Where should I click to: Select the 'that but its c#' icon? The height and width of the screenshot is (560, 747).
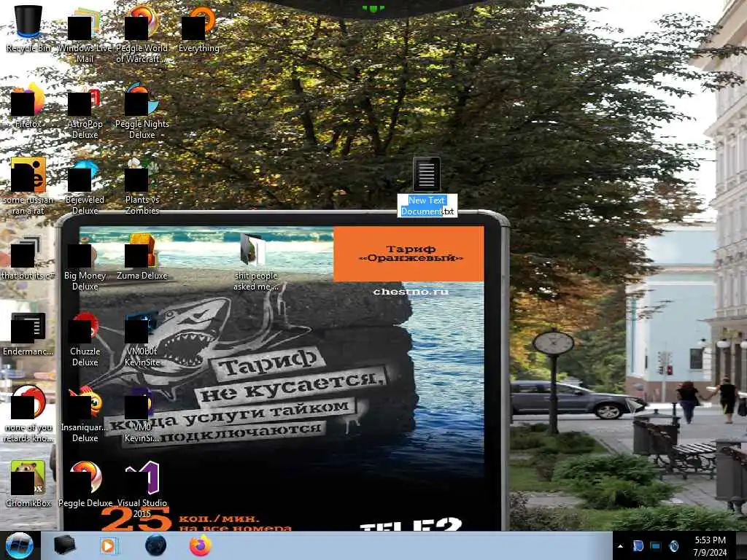coord(28,257)
